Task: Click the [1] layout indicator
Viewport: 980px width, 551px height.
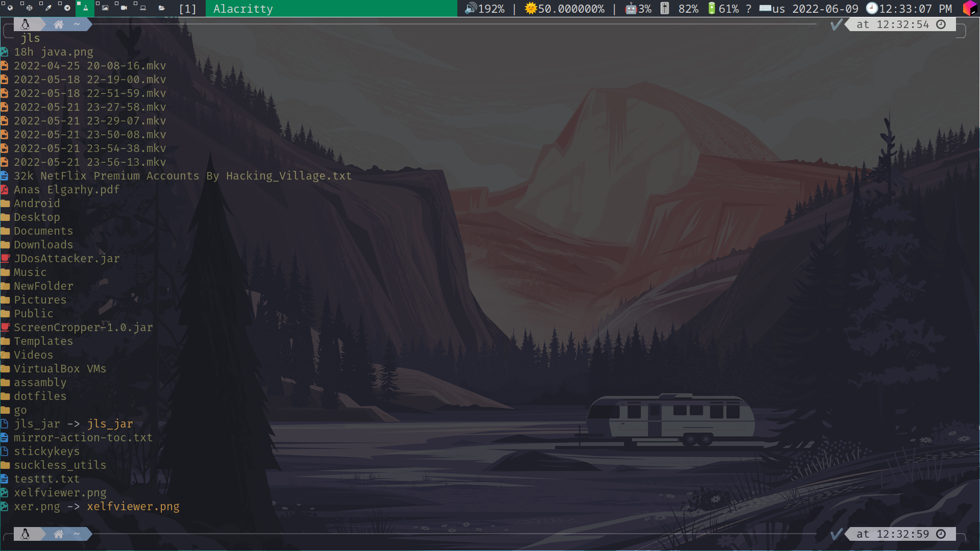Action: pos(187,9)
